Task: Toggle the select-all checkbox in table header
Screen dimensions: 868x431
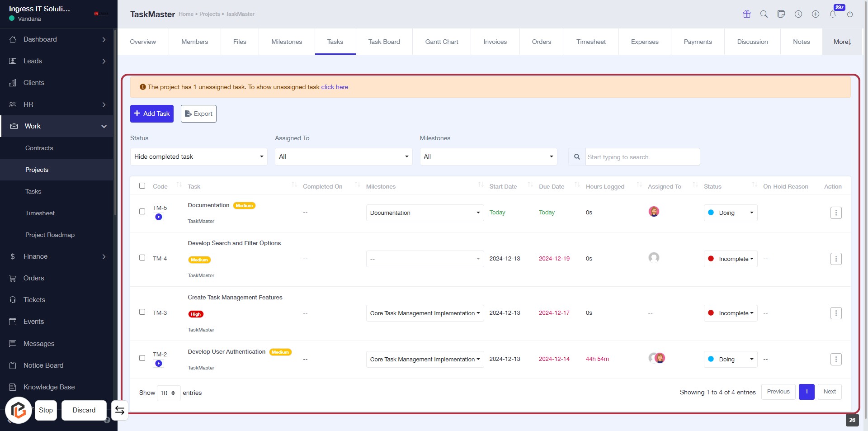Action: click(142, 186)
